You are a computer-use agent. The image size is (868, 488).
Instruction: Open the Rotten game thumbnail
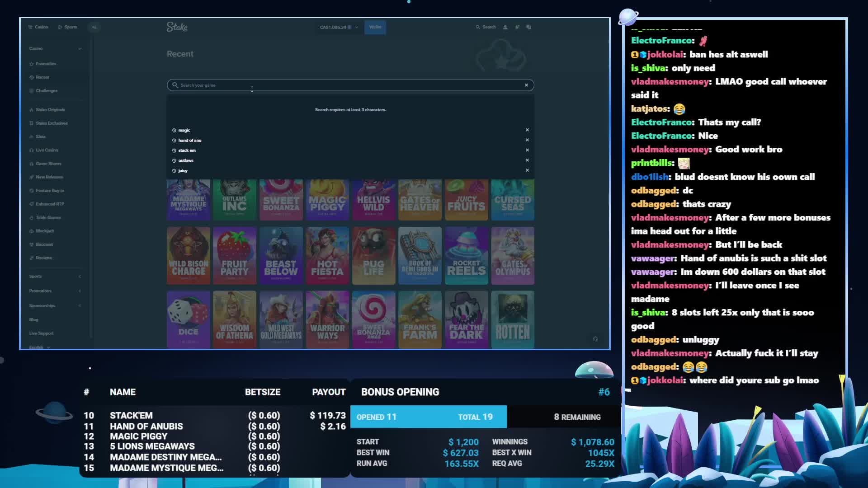pyautogui.click(x=513, y=319)
